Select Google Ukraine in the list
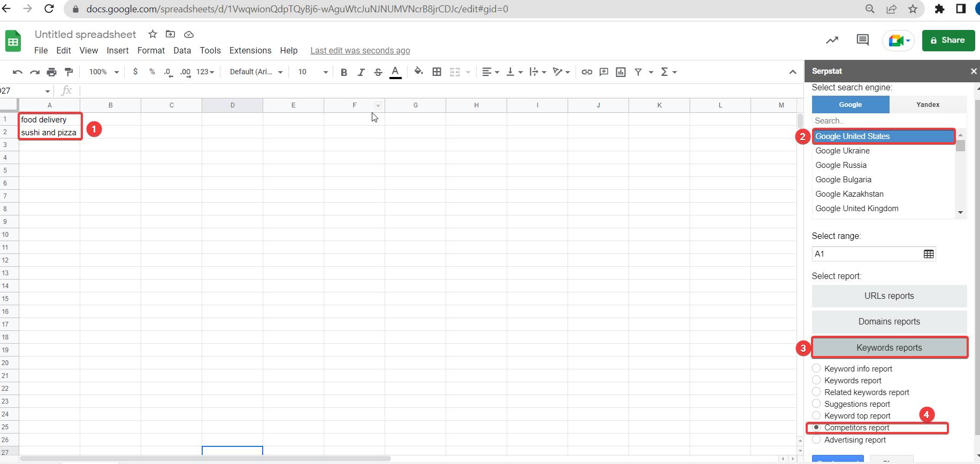 (884, 151)
